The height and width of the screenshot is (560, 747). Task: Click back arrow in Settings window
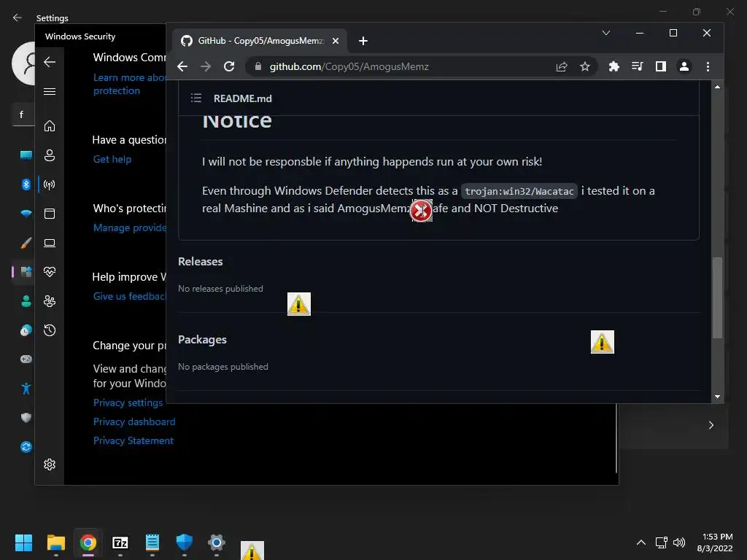point(18,17)
